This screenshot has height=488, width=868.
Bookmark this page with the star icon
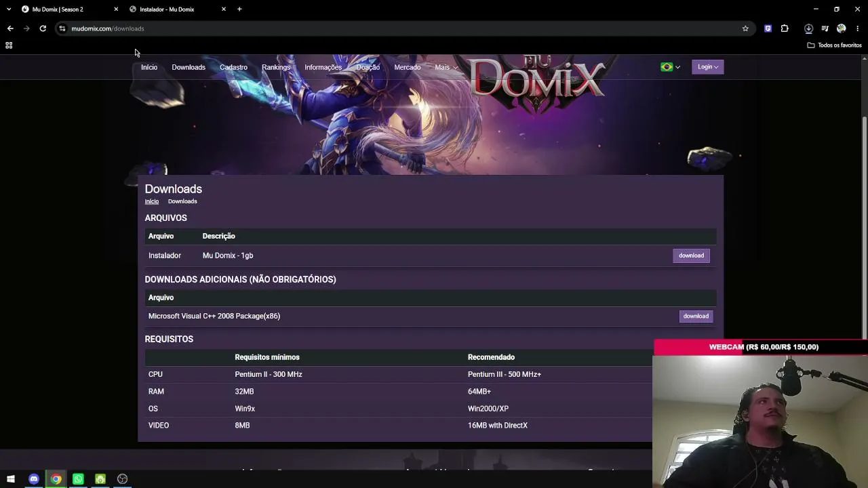745,28
